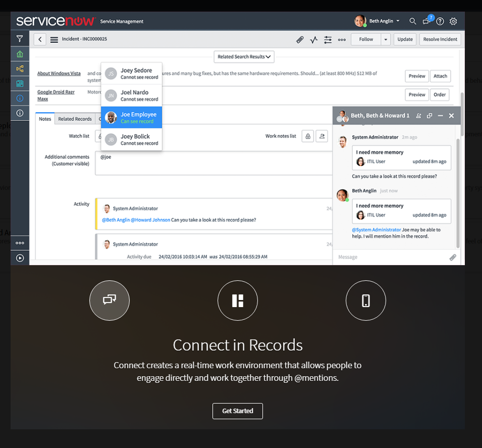Click the @Howard Johnson mention link
Image resolution: width=482 pixels, height=448 pixels.
pyautogui.click(x=150, y=220)
